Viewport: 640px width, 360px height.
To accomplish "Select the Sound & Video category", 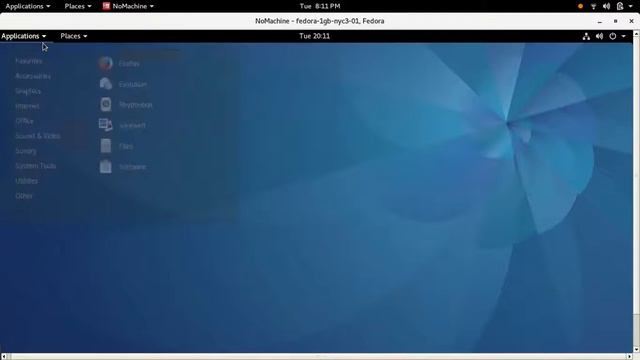I will tap(38, 136).
